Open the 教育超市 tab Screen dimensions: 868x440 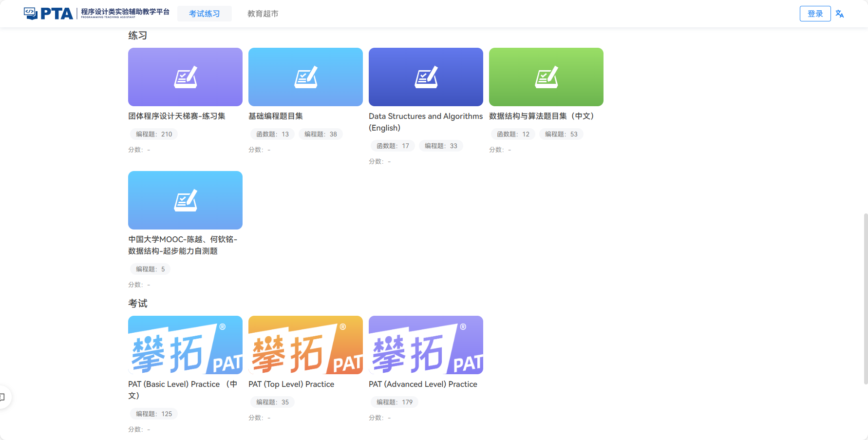point(263,14)
